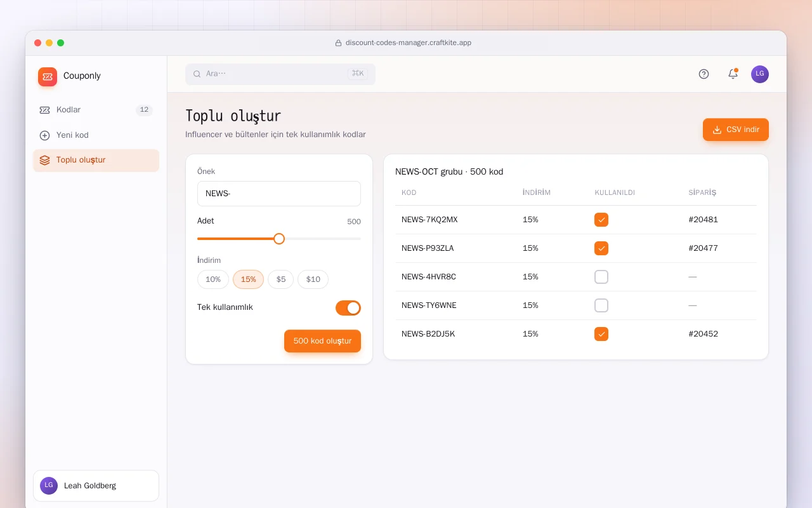812x508 pixels.
Task: Click order number #20452
Action: coord(703,334)
